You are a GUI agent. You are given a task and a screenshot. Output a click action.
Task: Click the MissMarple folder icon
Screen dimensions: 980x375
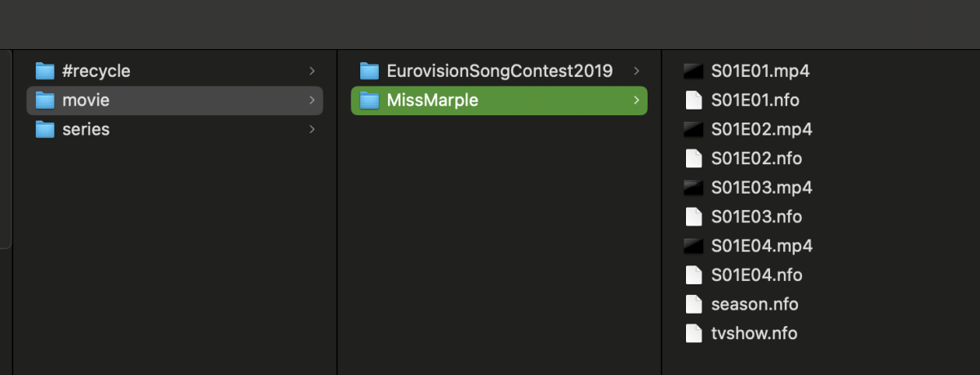pyautogui.click(x=370, y=100)
